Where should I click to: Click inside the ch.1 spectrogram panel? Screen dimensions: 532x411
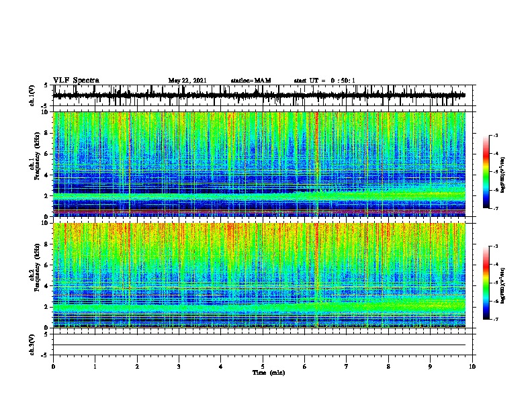click(x=259, y=164)
